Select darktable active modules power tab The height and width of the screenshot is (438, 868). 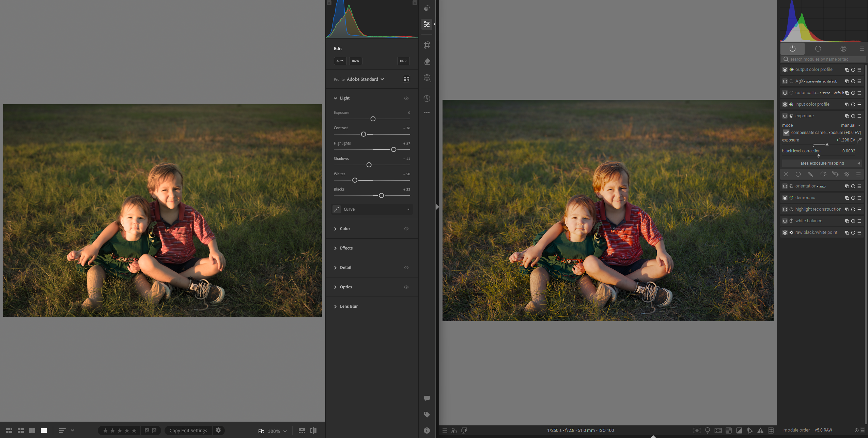[x=792, y=49]
